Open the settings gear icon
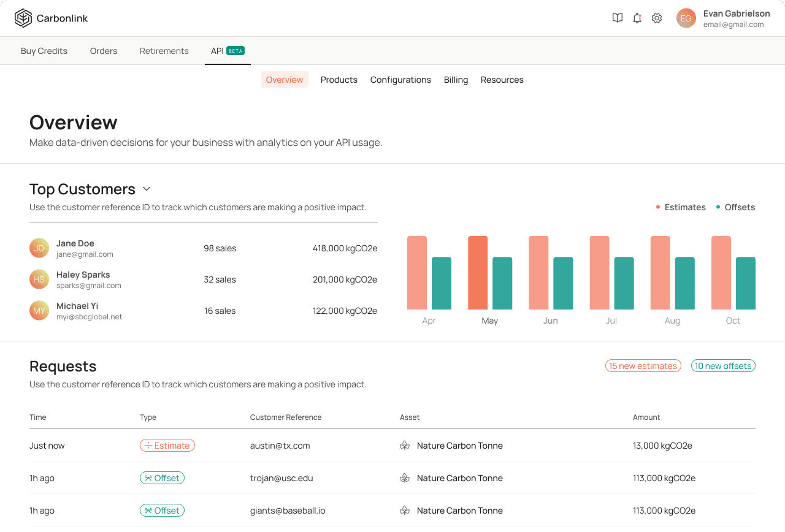Viewport: 785px width, 532px height. 657,18
